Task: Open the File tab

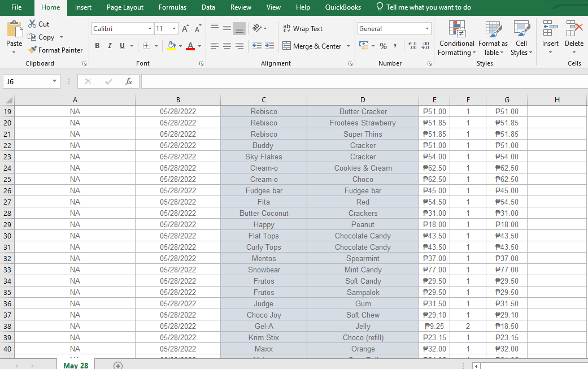Action: 16,7
